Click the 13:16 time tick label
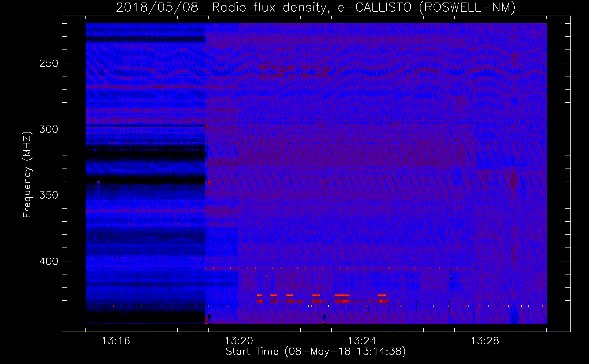The height and width of the screenshot is (364, 589). [x=116, y=341]
